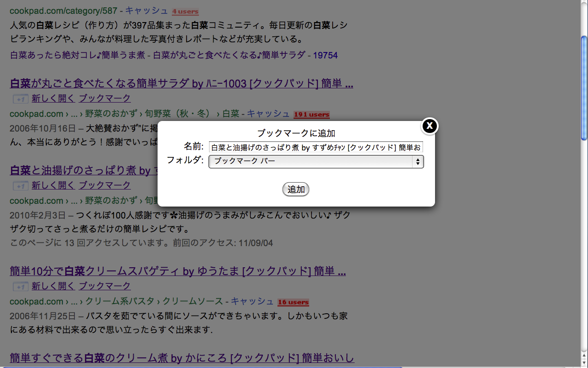This screenshot has width=588, height=368.
Task: Open the 4 users badge link
Action: (x=186, y=11)
